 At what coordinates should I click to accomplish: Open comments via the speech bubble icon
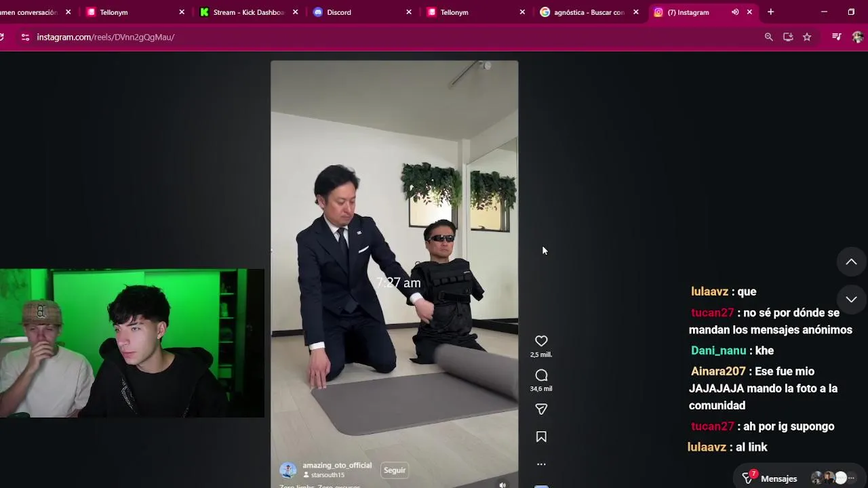tap(541, 375)
